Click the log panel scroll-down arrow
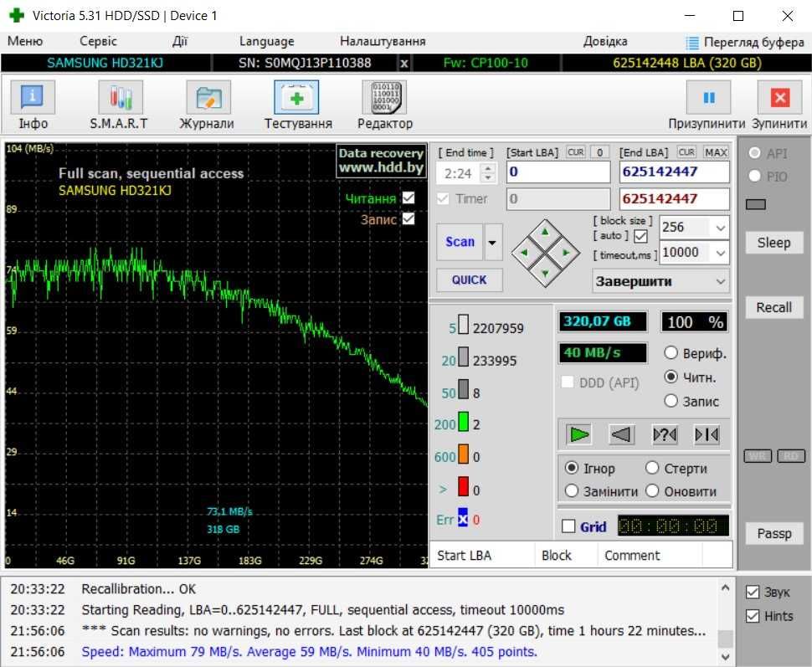The height and width of the screenshot is (667, 812). (x=726, y=656)
